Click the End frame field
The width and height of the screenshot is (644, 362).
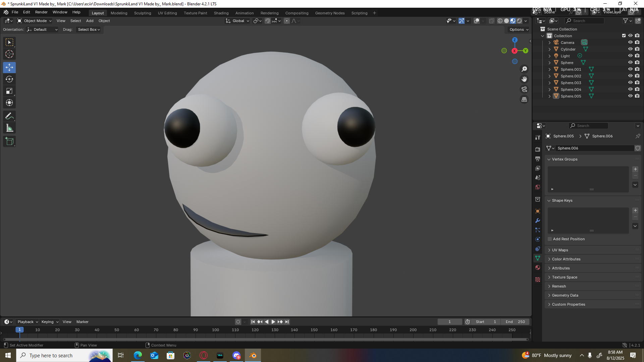tap(515, 322)
